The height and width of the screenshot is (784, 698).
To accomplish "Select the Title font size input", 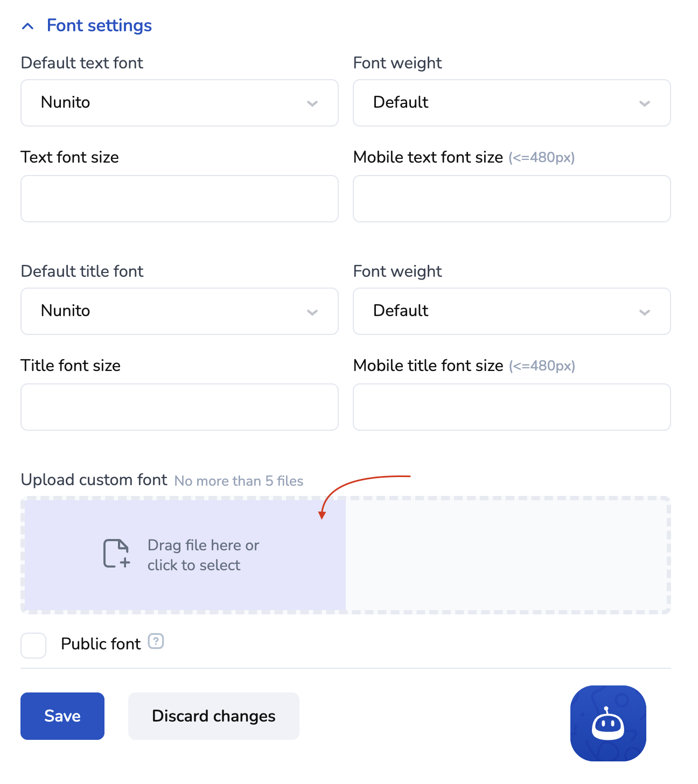I will click(179, 407).
